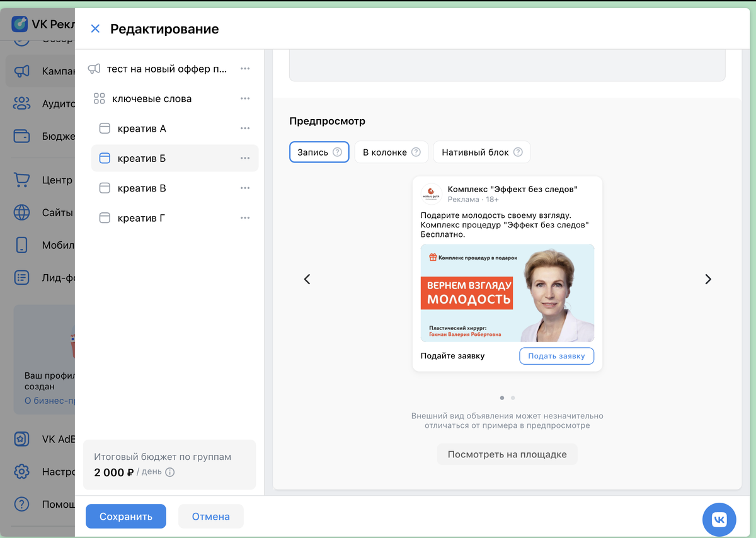Select креатив А in the tree

point(142,129)
